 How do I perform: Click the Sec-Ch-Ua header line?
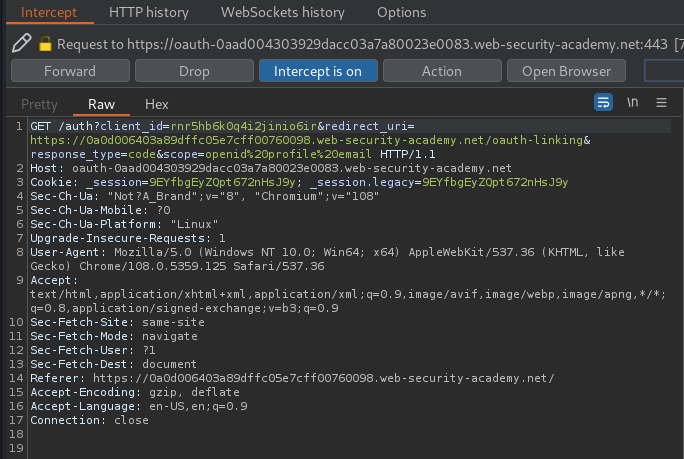coord(204,196)
